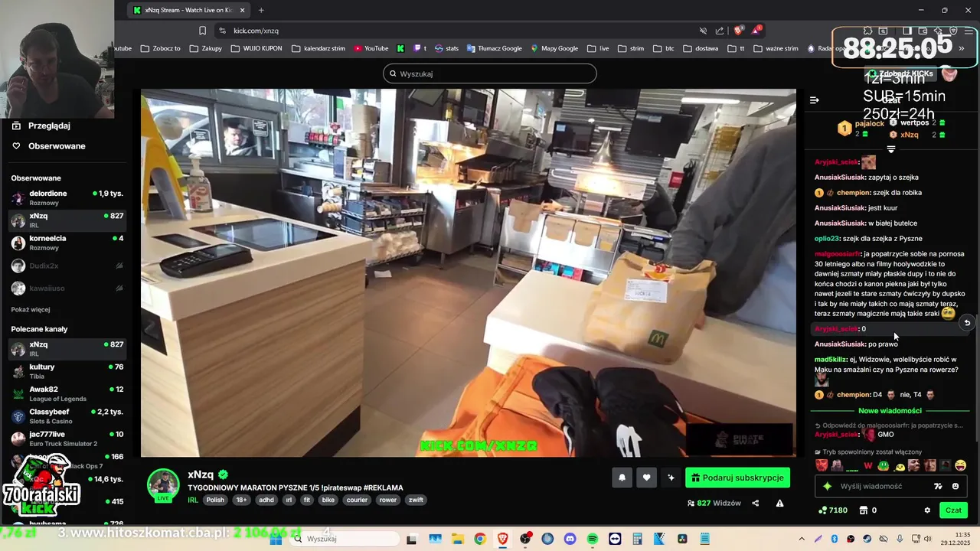Report stream using the warning triangle icon
This screenshot has height=551, width=980.
(x=779, y=503)
